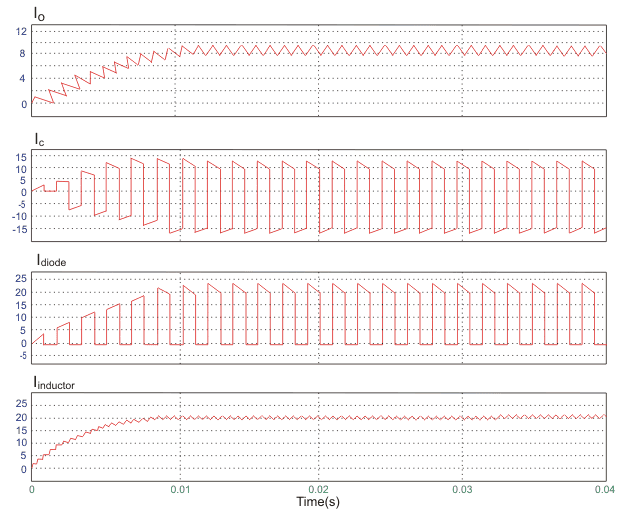Click the 0.02 time axis tick

[319, 489]
